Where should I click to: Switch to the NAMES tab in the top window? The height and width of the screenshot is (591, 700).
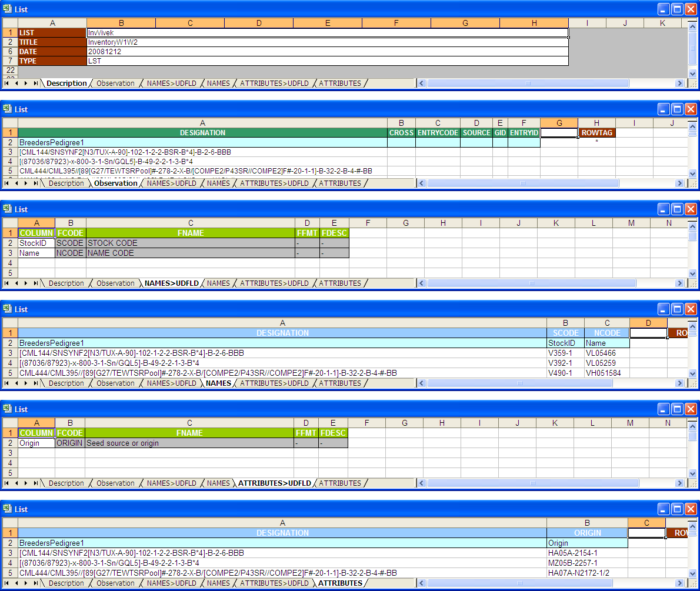(218, 83)
